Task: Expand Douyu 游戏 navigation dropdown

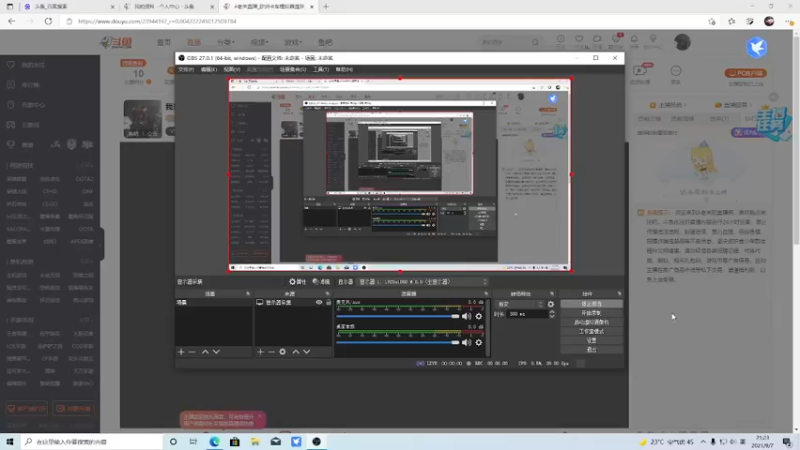Action: (x=293, y=42)
